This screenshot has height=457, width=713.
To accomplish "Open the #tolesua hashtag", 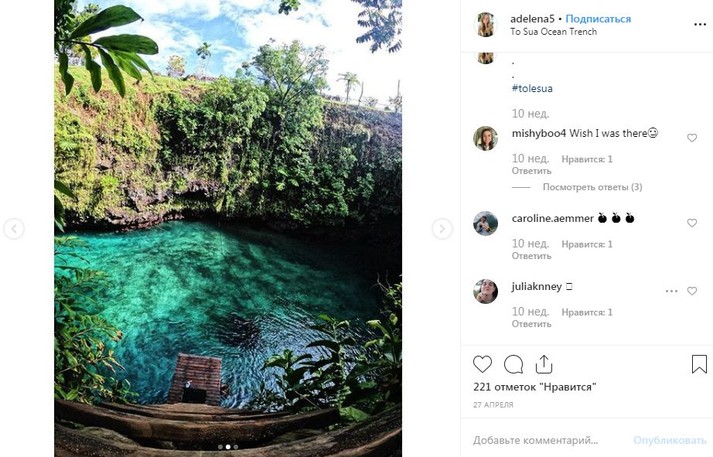I will pos(531,88).
